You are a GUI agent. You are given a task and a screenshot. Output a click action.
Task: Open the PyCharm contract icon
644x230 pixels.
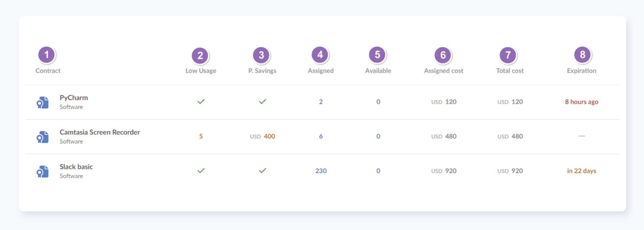(x=42, y=102)
